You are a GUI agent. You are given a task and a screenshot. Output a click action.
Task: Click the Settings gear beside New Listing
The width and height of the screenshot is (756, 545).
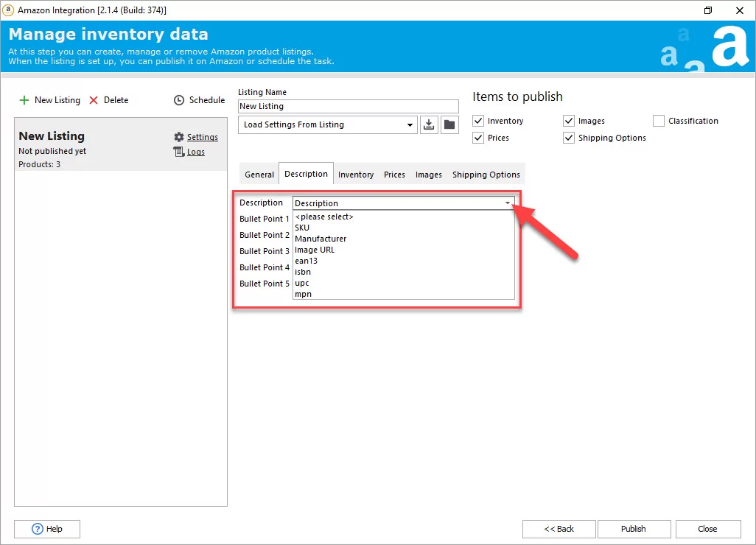point(178,137)
